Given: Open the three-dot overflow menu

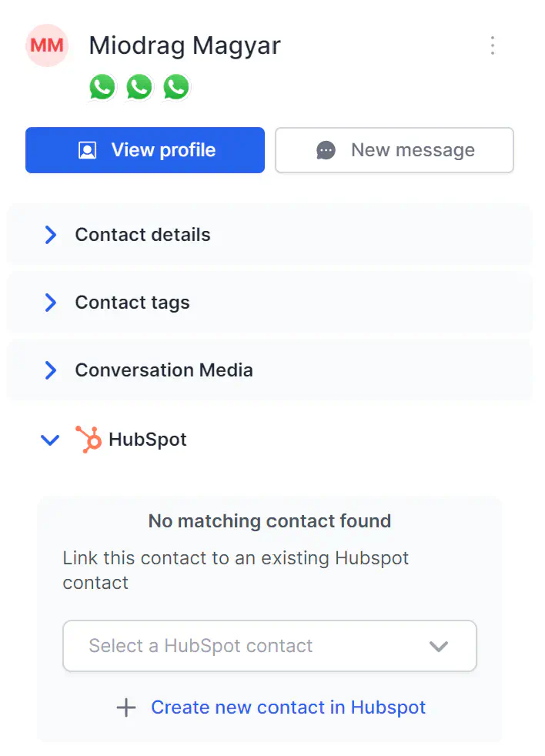Looking at the screenshot, I should tap(493, 45).
